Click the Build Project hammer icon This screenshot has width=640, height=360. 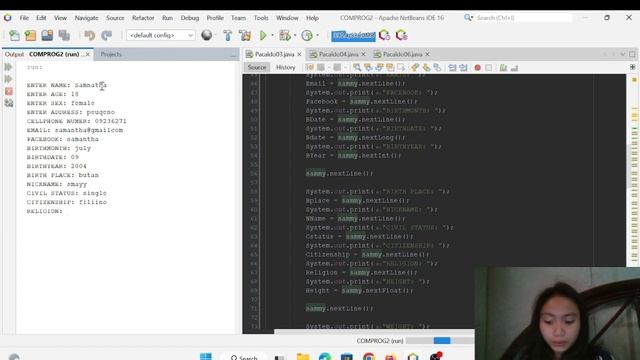click(228, 36)
